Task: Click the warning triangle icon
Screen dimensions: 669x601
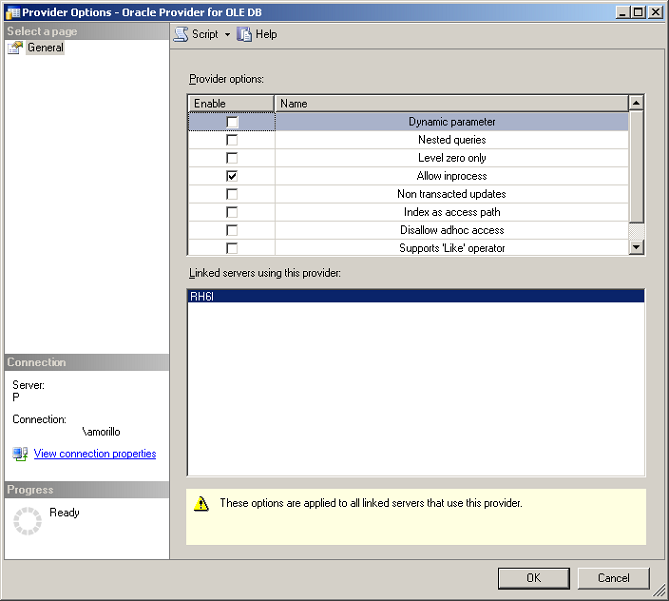Action: pyautogui.click(x=201, y=504)
